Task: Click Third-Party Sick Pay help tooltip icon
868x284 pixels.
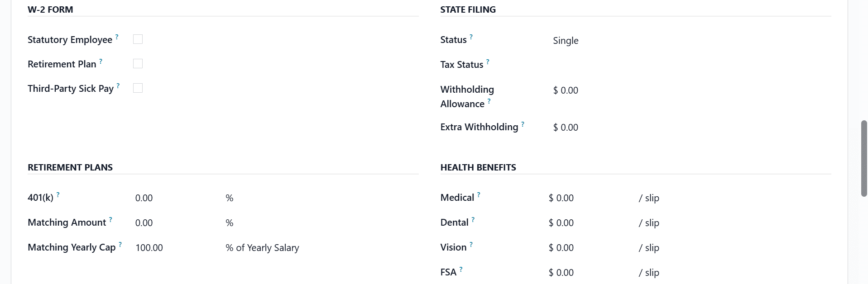Action: pyautogui.click(x=118, y=85)
